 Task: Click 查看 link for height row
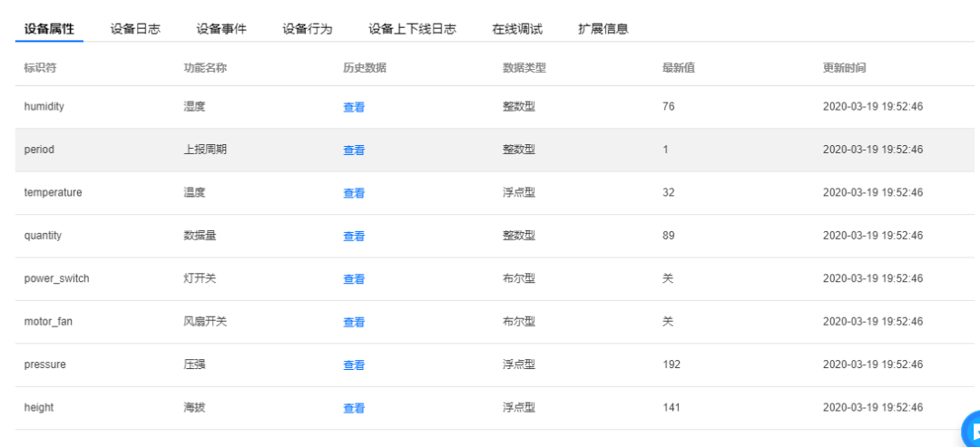click(x=354, y=409)
